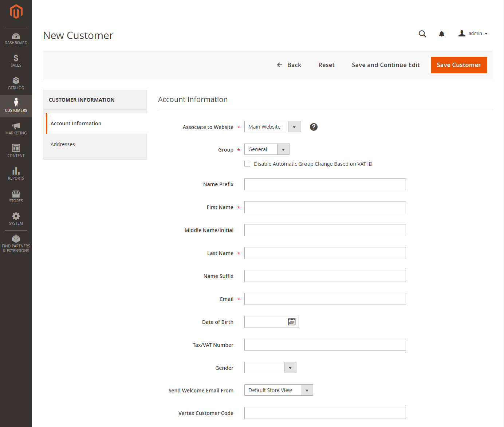504x427 pixels.
Task: Open the notifications bell
Action: [x=442, y=34]
